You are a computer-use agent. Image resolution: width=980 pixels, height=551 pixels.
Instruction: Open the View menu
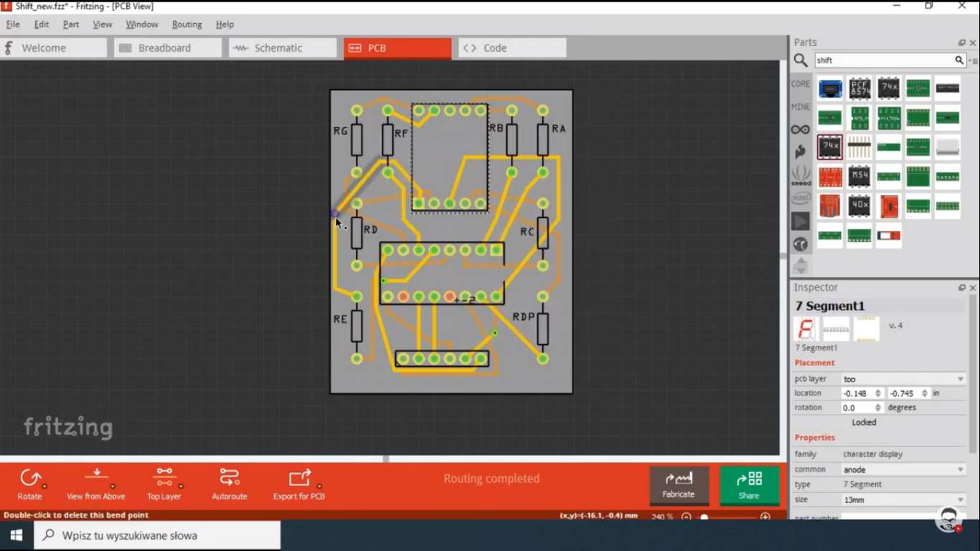point(103,24)
